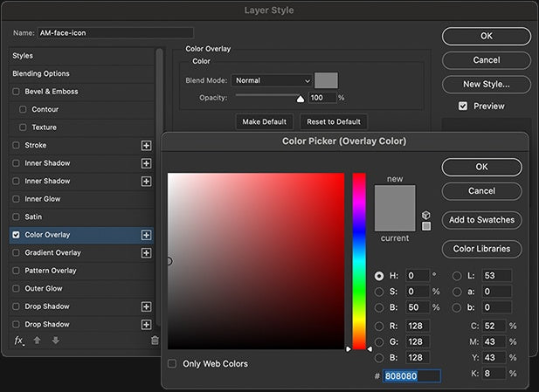The width and height of the screenshot is (539, 392).
Task: Enable the Gradient Overlay checkbox
Action: point(16,252)
